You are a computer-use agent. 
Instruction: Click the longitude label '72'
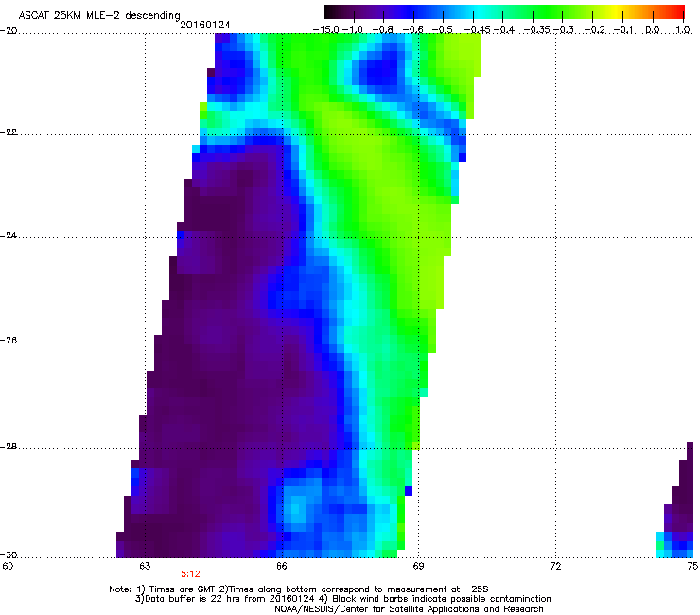pyautogui.click(x=555, y=566)
